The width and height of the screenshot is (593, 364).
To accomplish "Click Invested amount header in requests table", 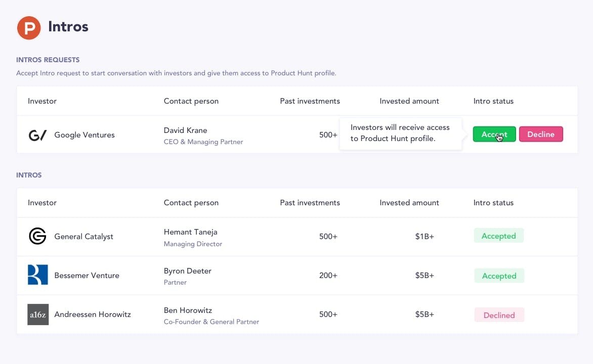I will (409, 101).
